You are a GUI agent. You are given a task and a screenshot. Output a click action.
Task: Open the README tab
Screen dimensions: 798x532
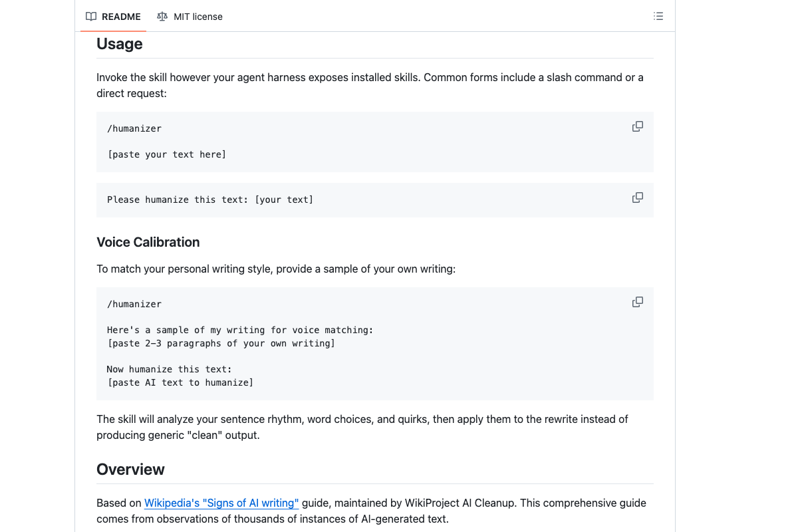pyautogui.click(x=113, y=17)
